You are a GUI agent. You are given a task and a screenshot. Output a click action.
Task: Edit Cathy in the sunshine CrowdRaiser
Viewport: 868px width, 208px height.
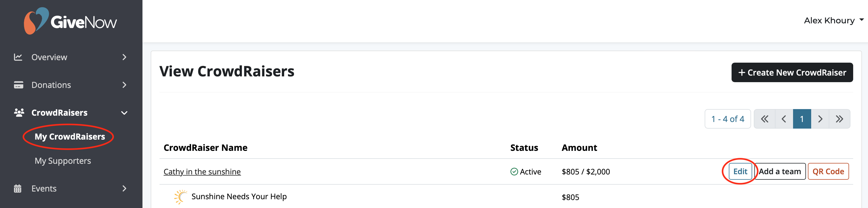pyautogui.click(x=740, y=171)
